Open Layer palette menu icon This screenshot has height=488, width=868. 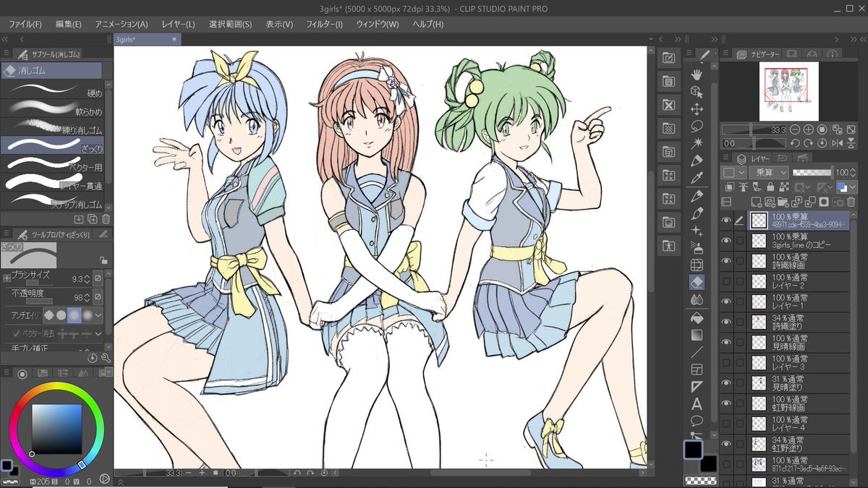click(x=724, y=158)
